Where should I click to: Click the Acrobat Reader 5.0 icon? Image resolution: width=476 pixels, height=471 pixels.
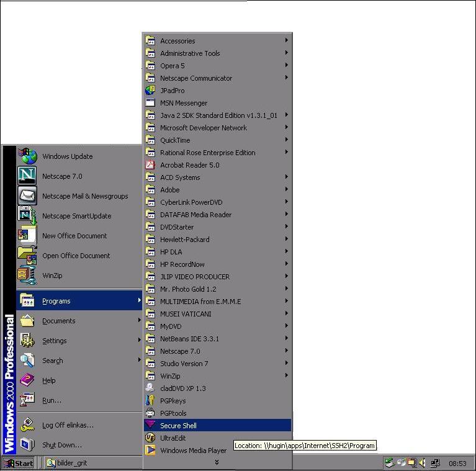click(x=150, y=165)
